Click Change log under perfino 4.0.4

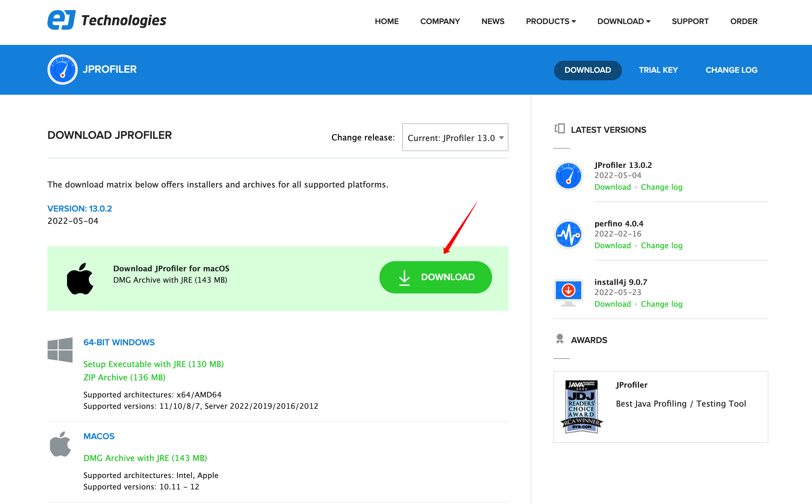click(662, 245)
